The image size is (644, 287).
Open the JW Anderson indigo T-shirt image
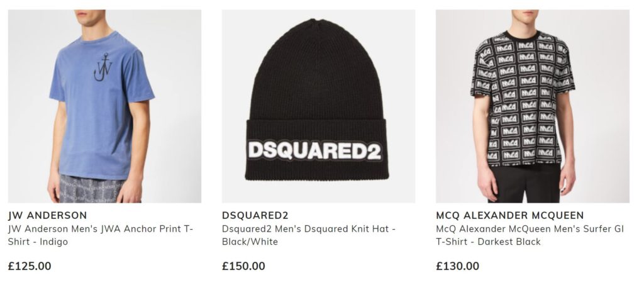[104, 106]
